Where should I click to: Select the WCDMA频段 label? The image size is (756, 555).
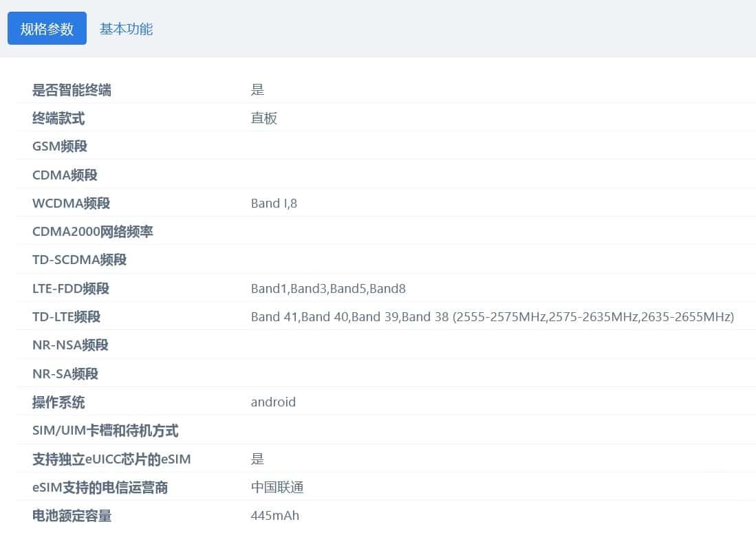(71, 204)
